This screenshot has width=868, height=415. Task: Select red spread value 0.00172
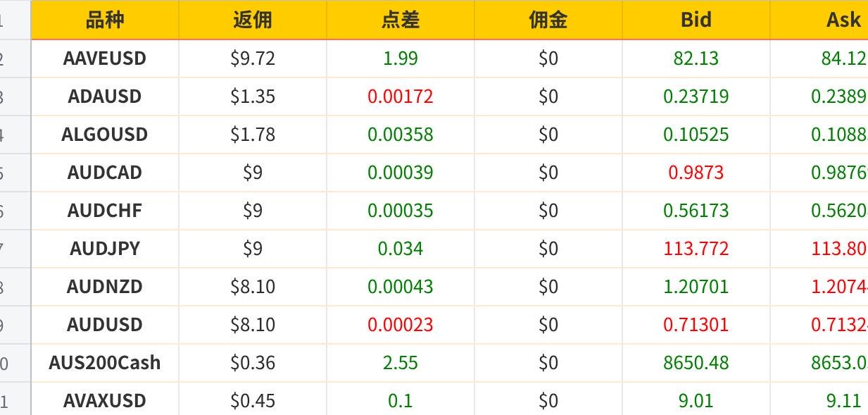(401, 97)
